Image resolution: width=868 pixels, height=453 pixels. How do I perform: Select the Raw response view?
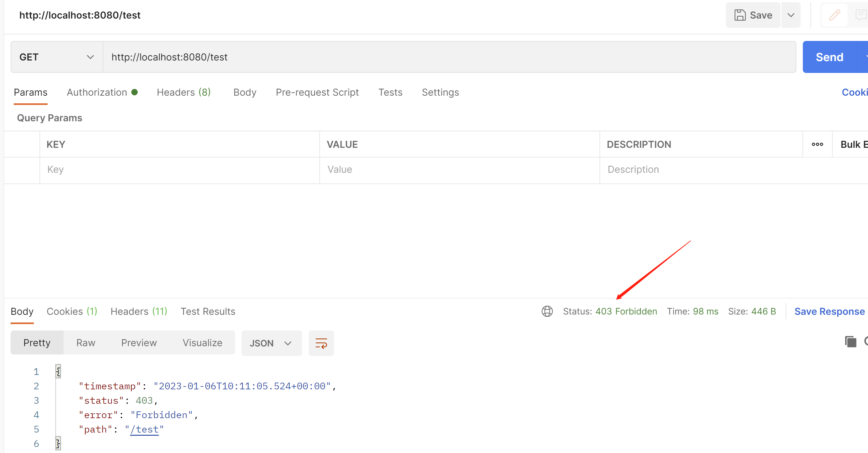[x=86, y=343]
